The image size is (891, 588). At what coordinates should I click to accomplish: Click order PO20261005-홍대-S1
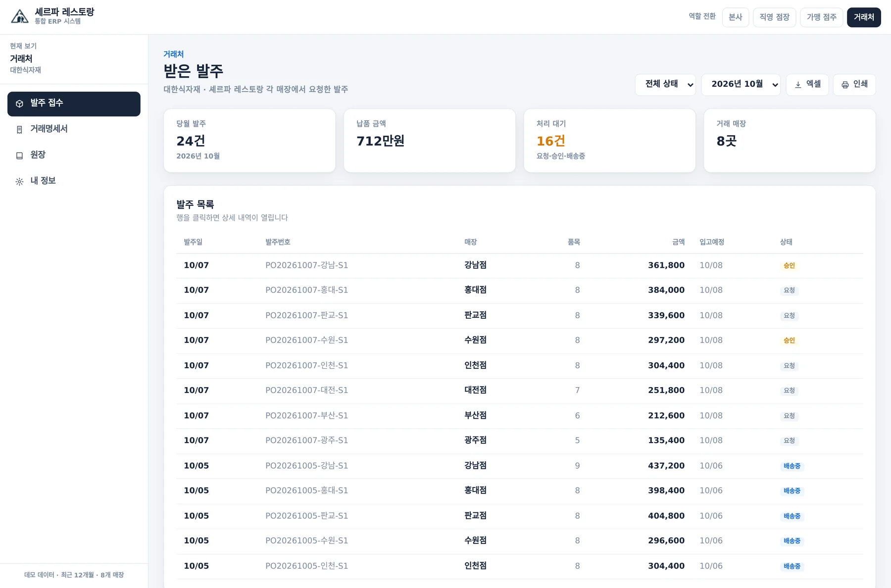tap(520, 491)
